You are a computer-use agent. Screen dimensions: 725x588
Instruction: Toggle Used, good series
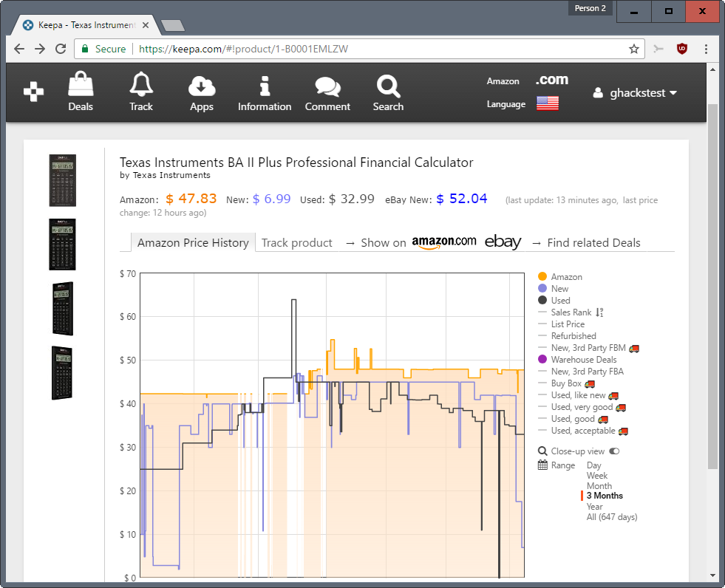(573, 419)
